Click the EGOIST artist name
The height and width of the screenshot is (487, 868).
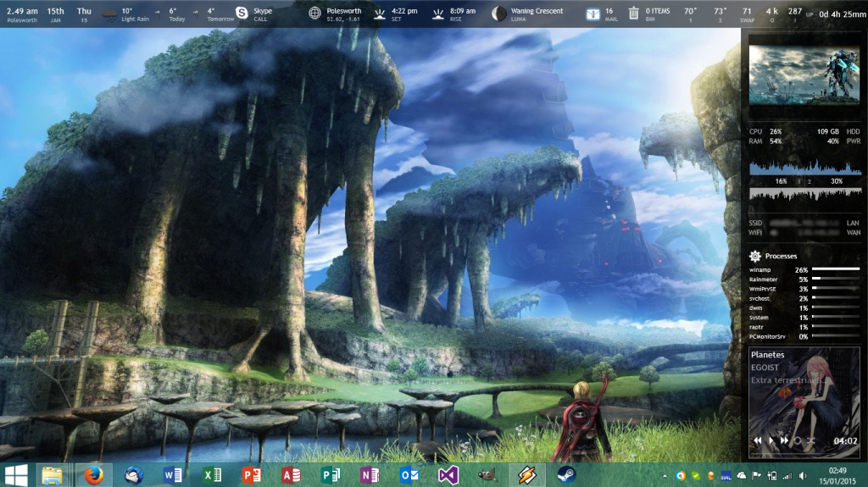(765, 367)
